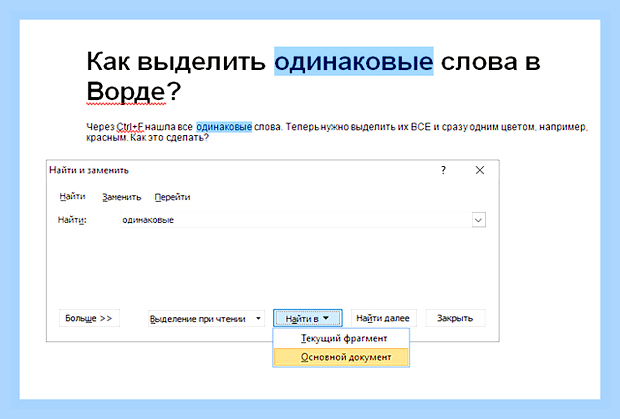This screenshot has width=620, height=419.
Task: Switch to the Найти tab
Action: point(72,196)
